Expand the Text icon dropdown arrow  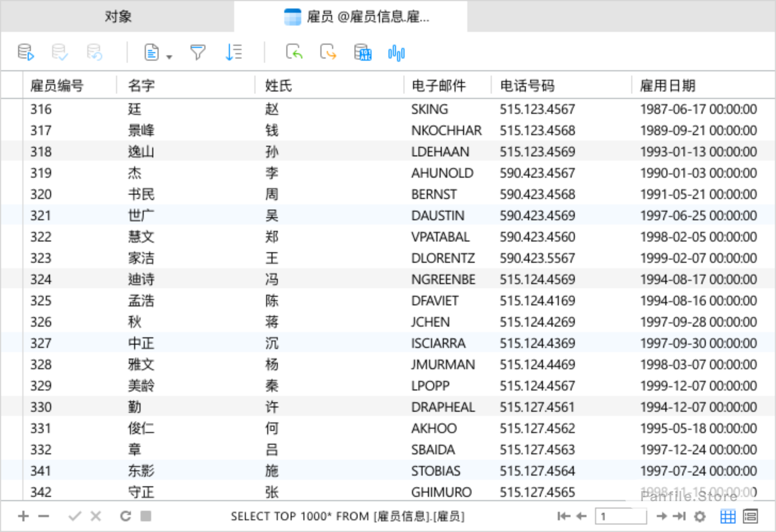169,56
